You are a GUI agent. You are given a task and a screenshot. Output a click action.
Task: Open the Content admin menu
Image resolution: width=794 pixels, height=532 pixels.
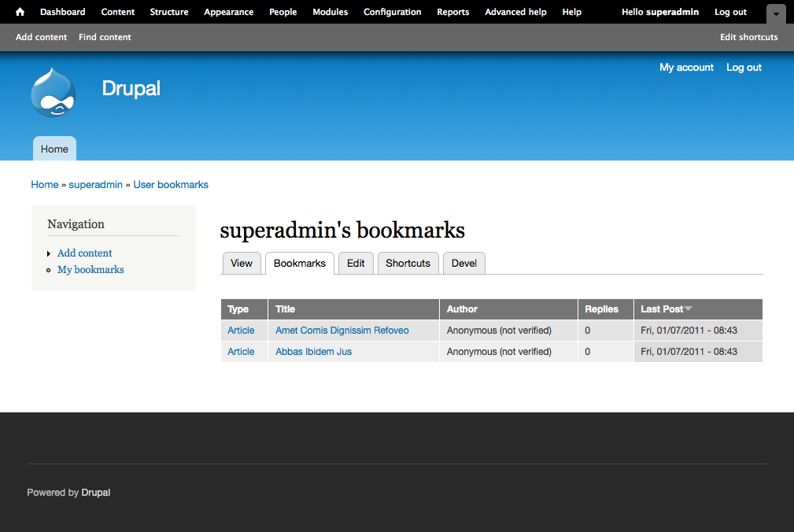pos(118,12)
